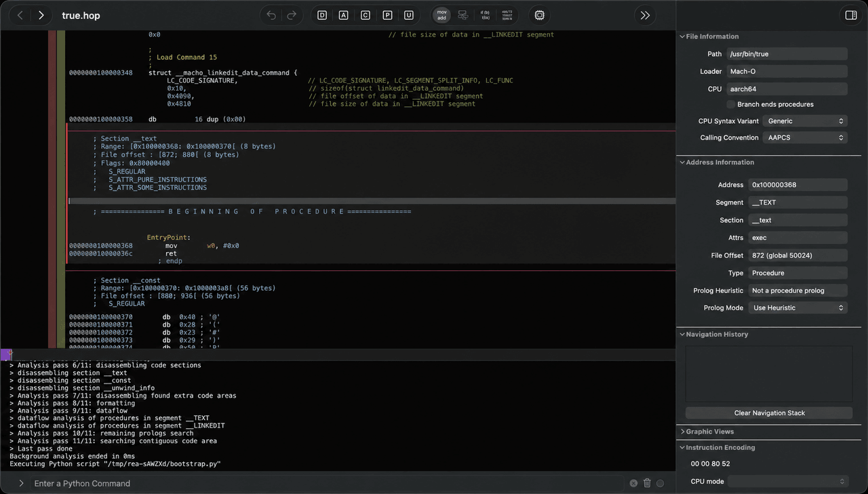Mark selection as Code with C button
The height and width of the screenshot is (494, 868).
point(366,15)
